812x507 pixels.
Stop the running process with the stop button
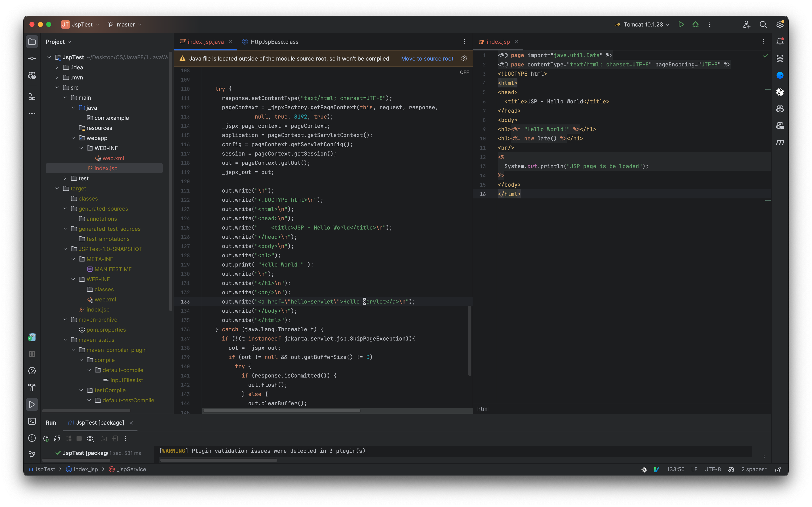click(x=79, y=438)
